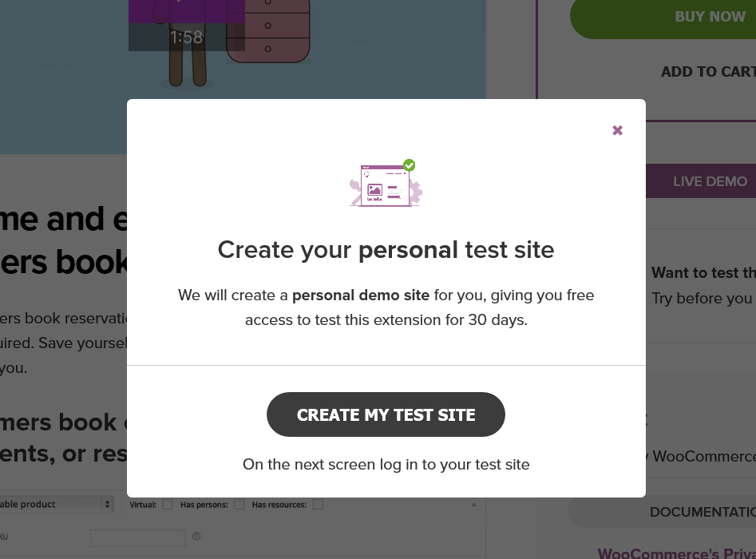Viewport: 756px width, 559px height.
Task: Follow the WooCommerce's Privacy link
Action: click(676, 553)
